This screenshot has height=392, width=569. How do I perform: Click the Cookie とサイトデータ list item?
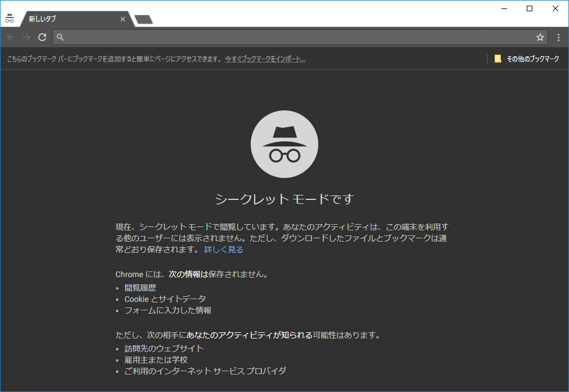(165, 299)
